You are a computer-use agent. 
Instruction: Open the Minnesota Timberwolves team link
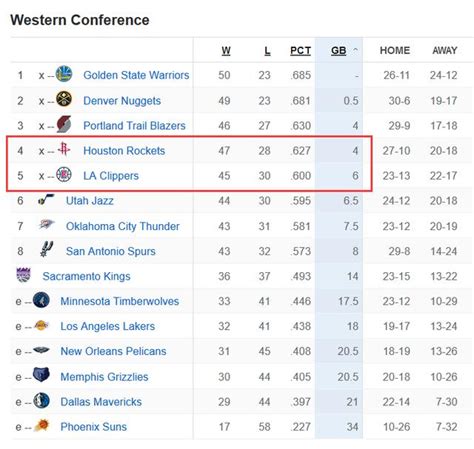pos(120,301)
